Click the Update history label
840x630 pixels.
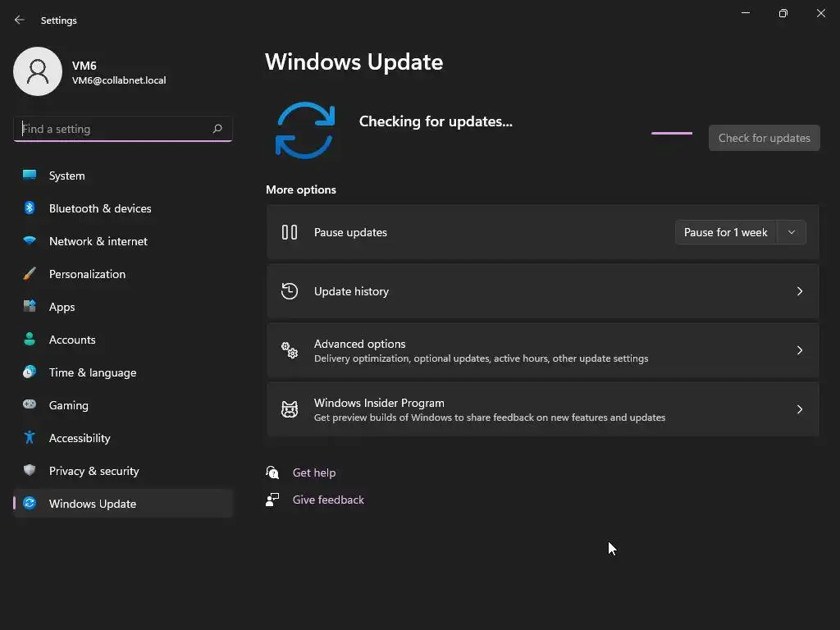point(351,291)
